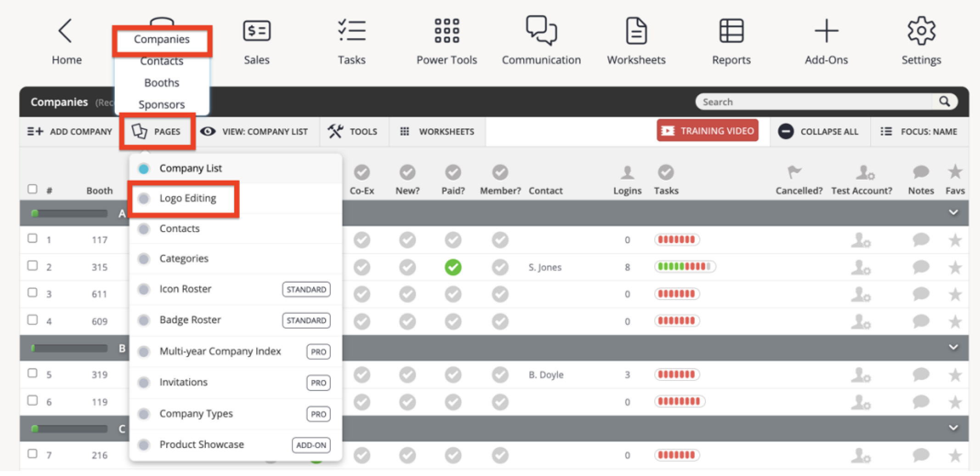
Task: Select the Logo Editing radio option
Action: point(144,198)
